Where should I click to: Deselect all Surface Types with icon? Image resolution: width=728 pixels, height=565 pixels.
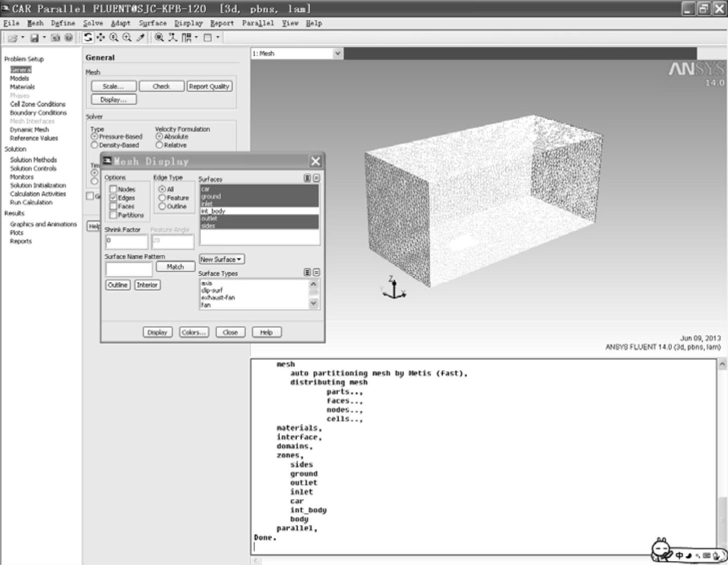point(316,272)
